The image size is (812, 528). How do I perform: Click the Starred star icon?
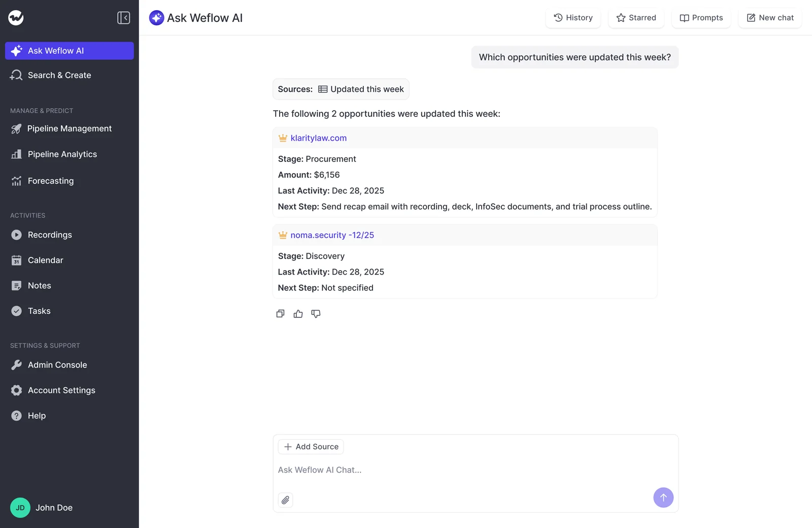[x=621, y=18]
